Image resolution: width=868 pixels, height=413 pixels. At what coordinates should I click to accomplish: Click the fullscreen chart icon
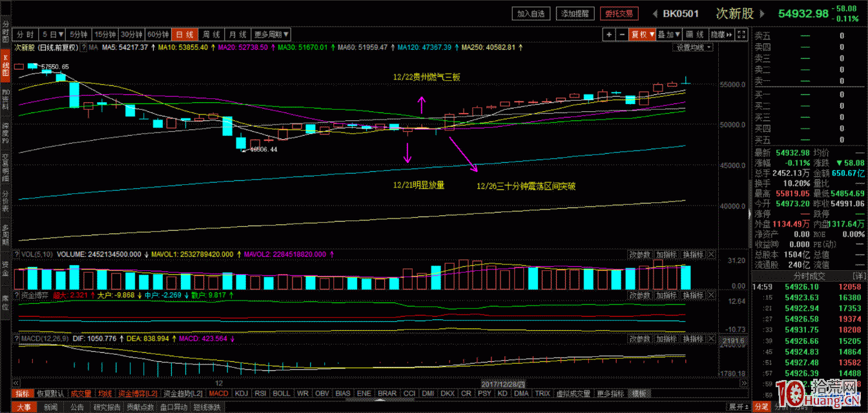pos(741,34)
